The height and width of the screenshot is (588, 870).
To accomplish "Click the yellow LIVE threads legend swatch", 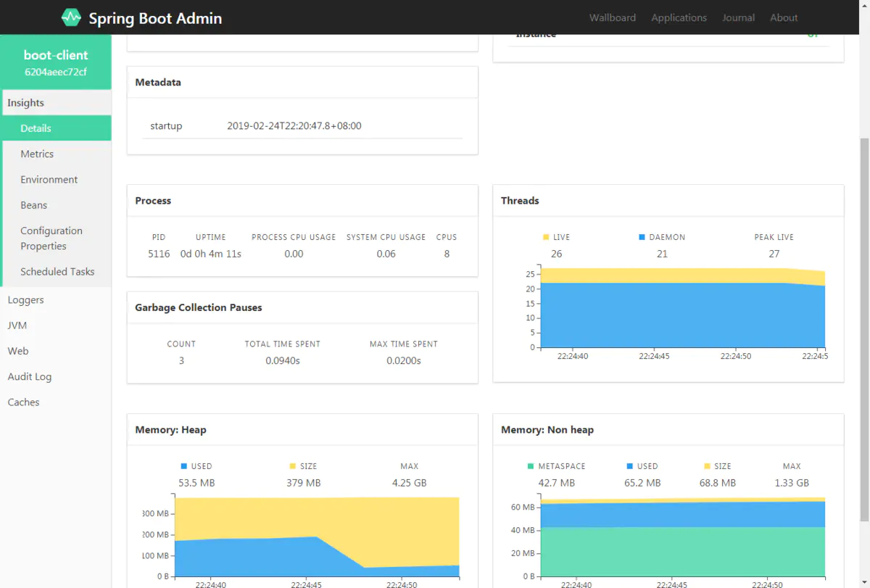I will [x=546, y=237].
